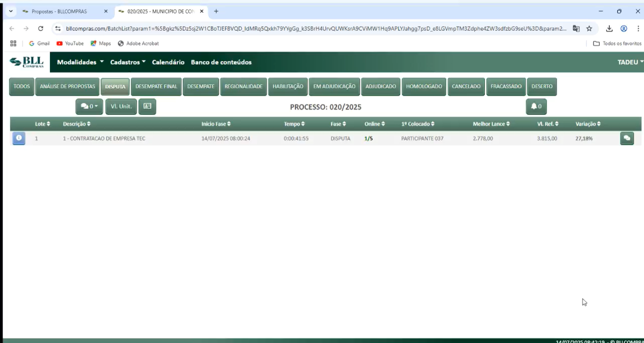Viewport: 644px width, 343px height.
Task: Open the Calendário menu item
Action: (x=168, y=62)
